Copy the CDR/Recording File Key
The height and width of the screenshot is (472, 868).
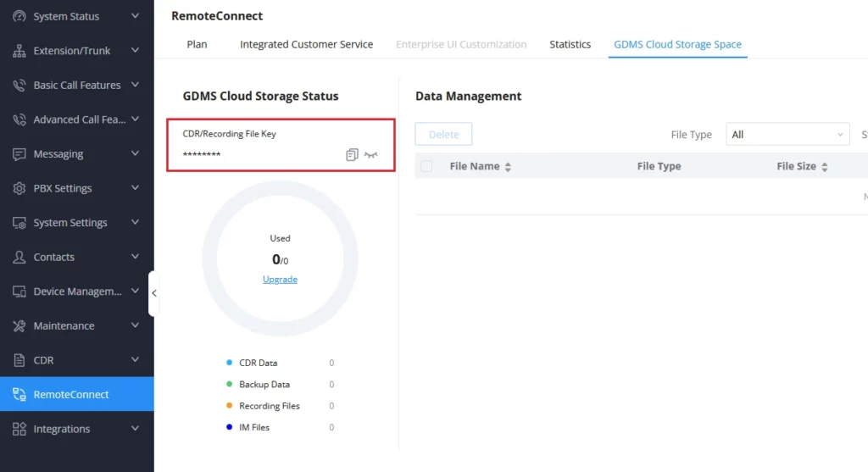coord(352,154)
